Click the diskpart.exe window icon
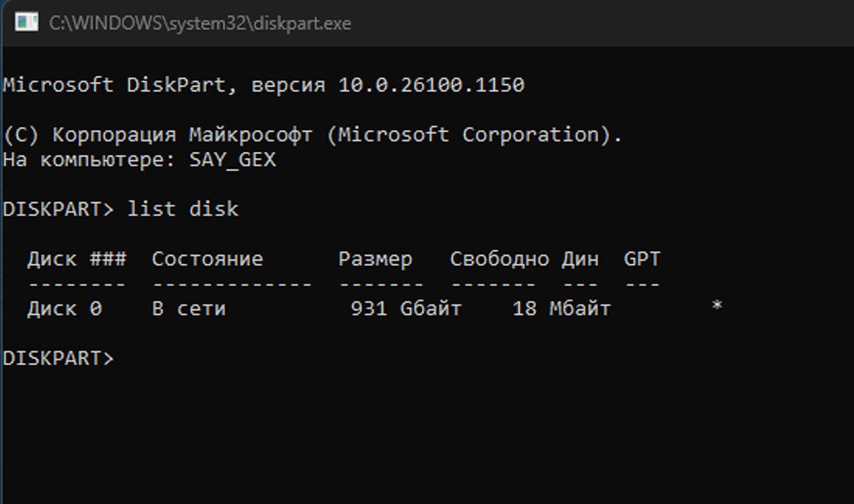Viewport: 854px width, 504px height. [26, 23]
